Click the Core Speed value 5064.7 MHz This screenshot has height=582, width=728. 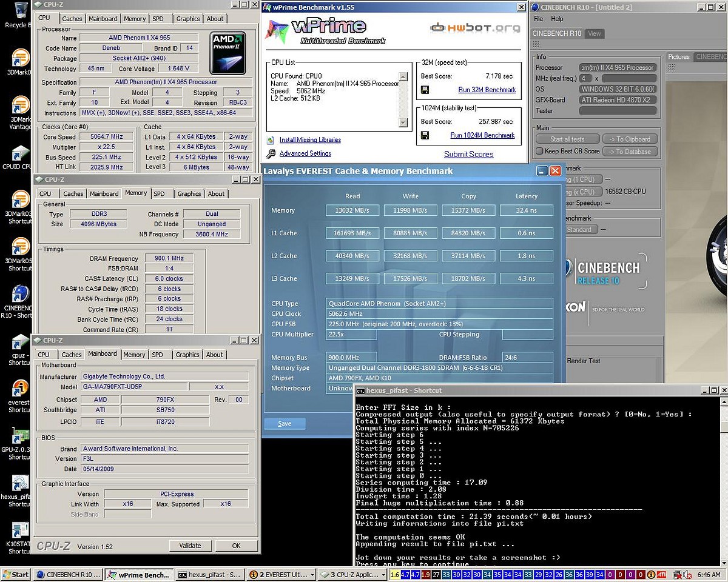point(106,137)
